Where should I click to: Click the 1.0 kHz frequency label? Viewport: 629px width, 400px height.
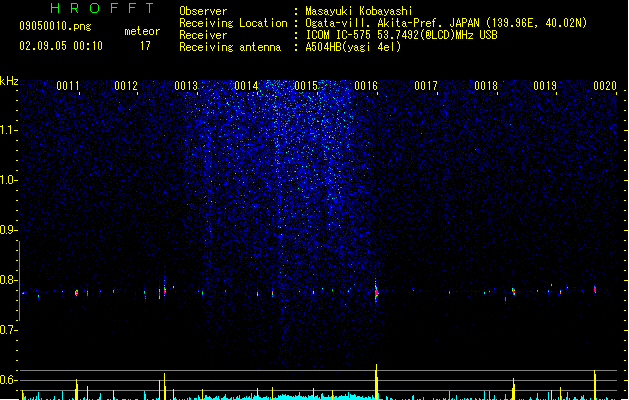click(8, 180)
